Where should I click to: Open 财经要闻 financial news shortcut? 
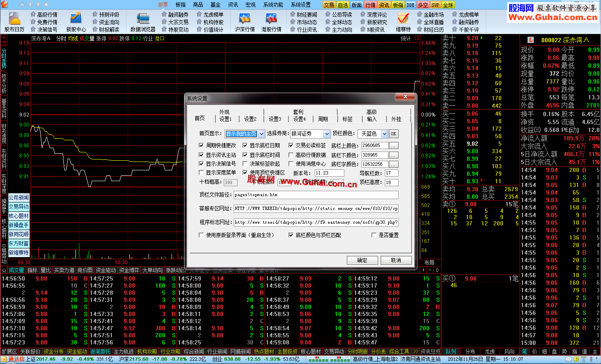[303, 15]
